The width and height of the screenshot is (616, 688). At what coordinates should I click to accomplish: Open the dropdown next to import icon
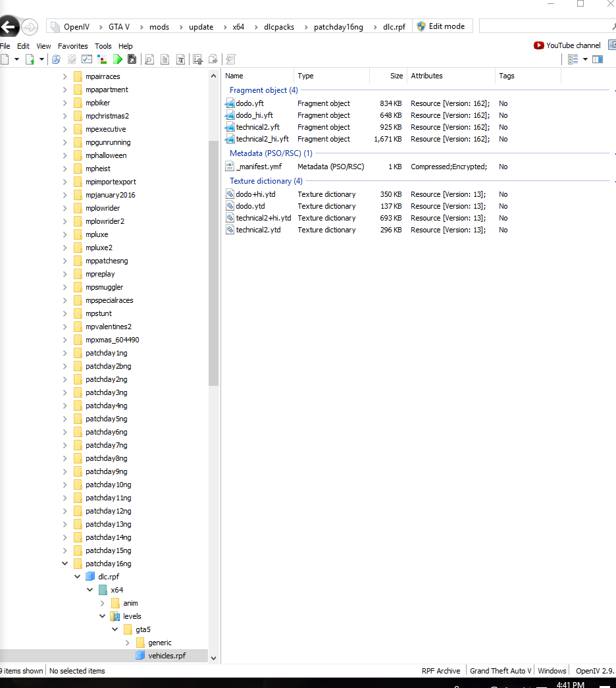pos(41,59)
